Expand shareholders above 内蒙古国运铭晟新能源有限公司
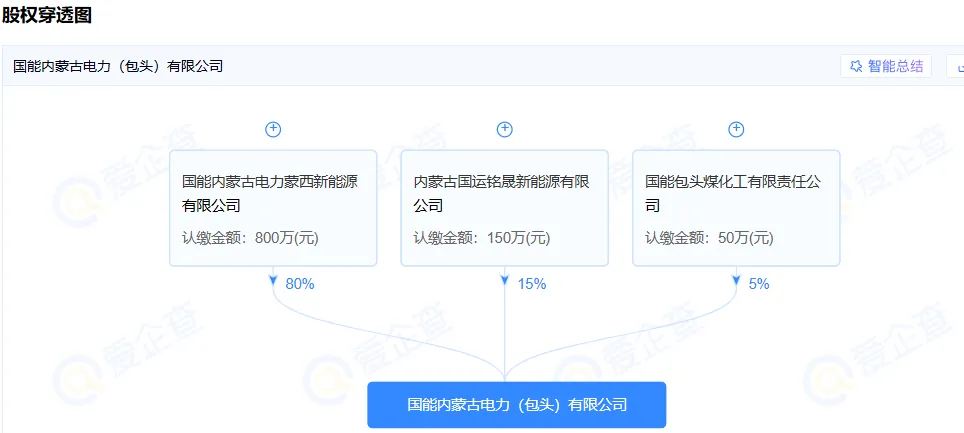964x433 pixels. 505,129
